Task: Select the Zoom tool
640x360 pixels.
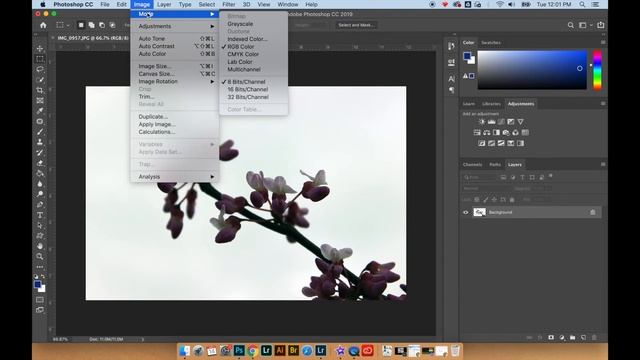Action: (x=40, y=256)
